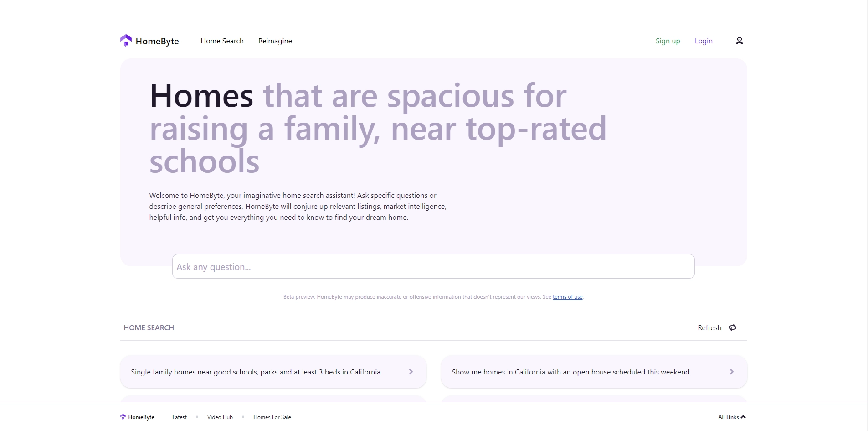Open the Homes For Sale footer link
The height and width of the screenshot is (431, 868).
[x=272, y=417]
